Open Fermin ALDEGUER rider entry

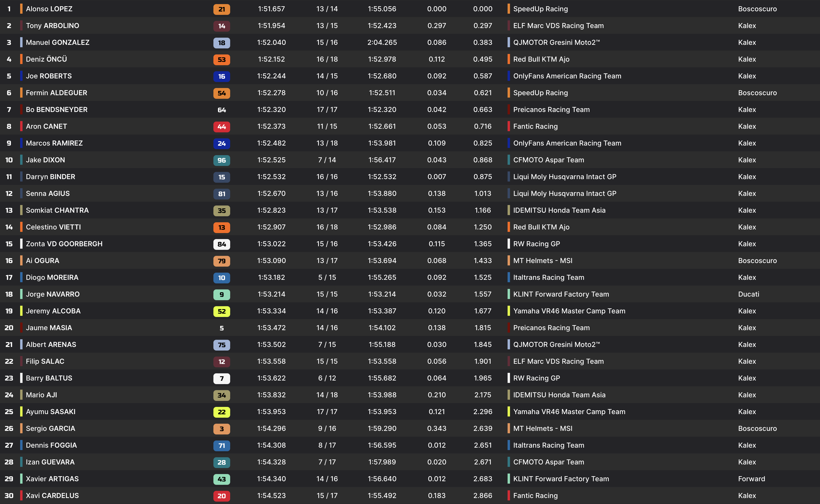point(56,93)
